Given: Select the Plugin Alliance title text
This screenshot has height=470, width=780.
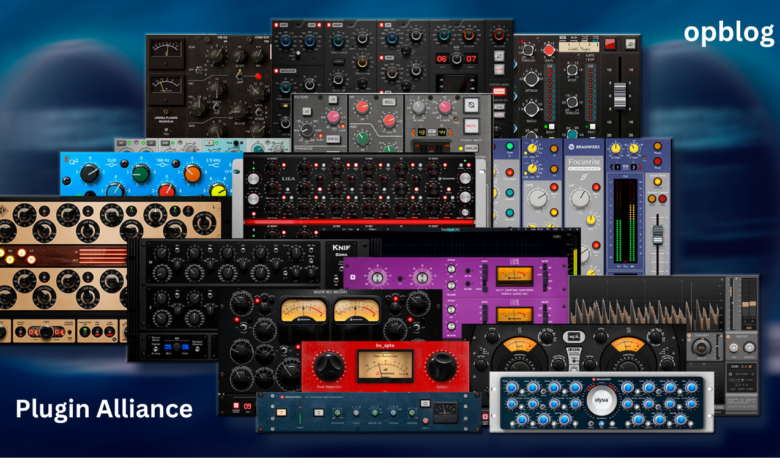Looking at the screenshot, I should pos(104,409).
